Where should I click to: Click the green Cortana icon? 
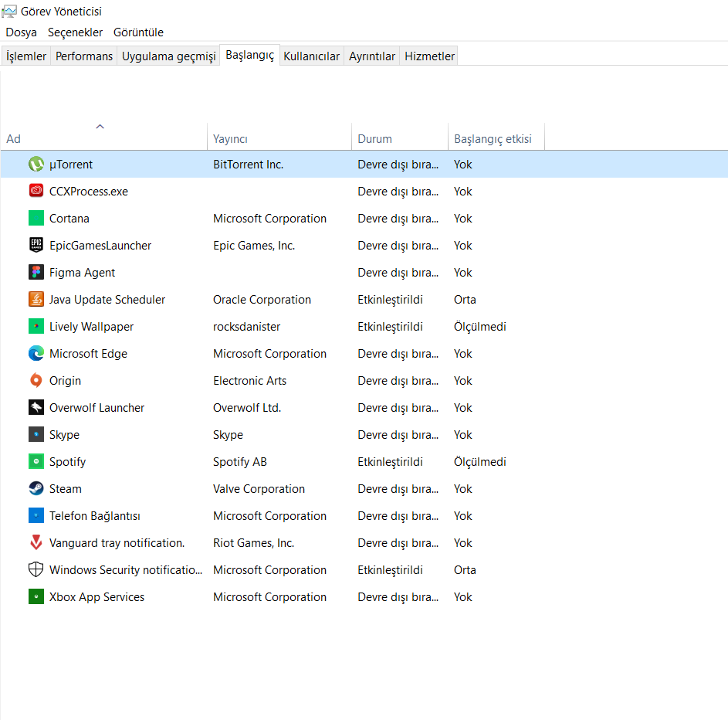36,218
